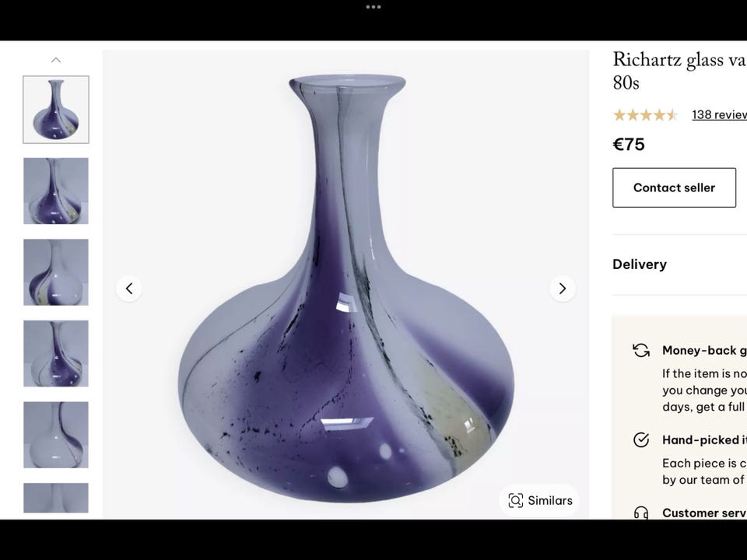Screen dimensions: 747x560
Task: Open the three-dots menu at top
Action: pos(373,7)
